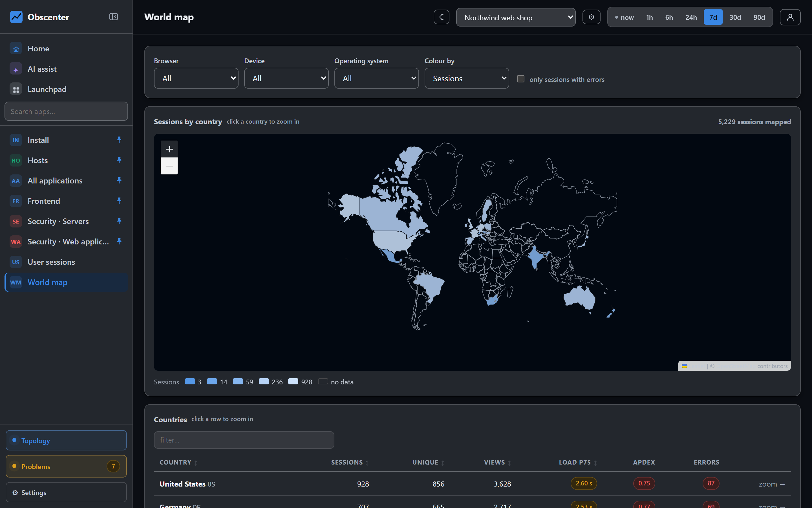Click the no data legend swatch

pyautogui.click(x=323, y=381)
